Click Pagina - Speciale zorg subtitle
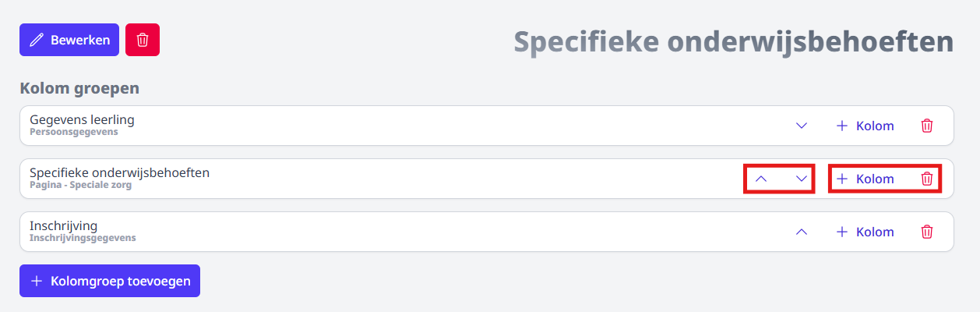Viewport: 980px width, 312px height. (x=80, y=185)
